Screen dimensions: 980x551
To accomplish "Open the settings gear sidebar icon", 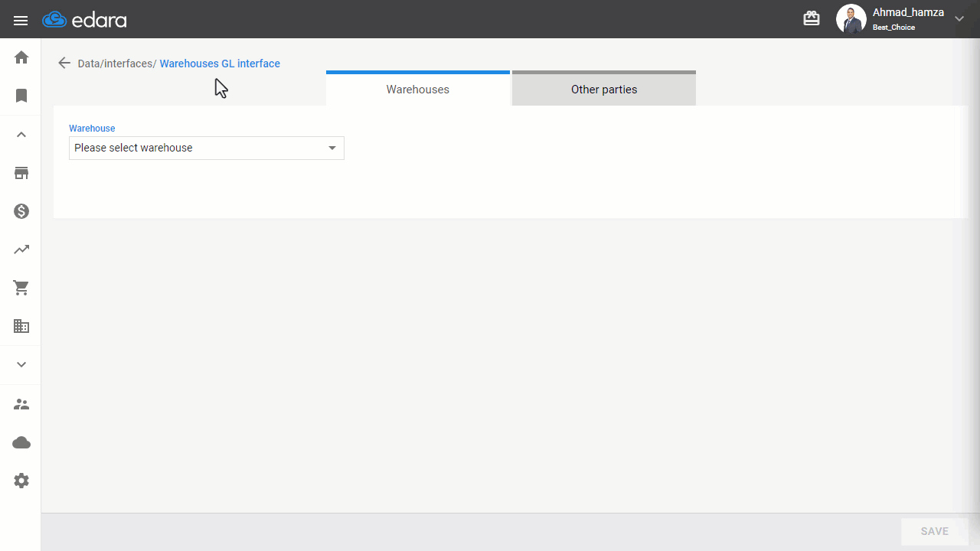I will click(21, 481).
